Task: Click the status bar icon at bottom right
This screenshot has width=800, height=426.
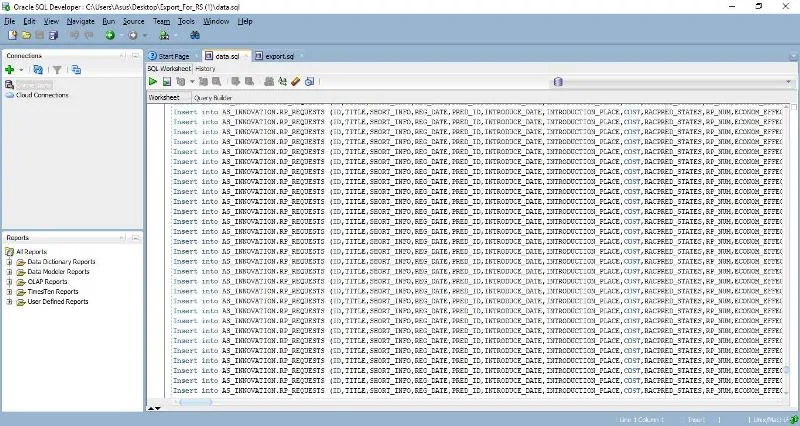Action: pos(794,419)
